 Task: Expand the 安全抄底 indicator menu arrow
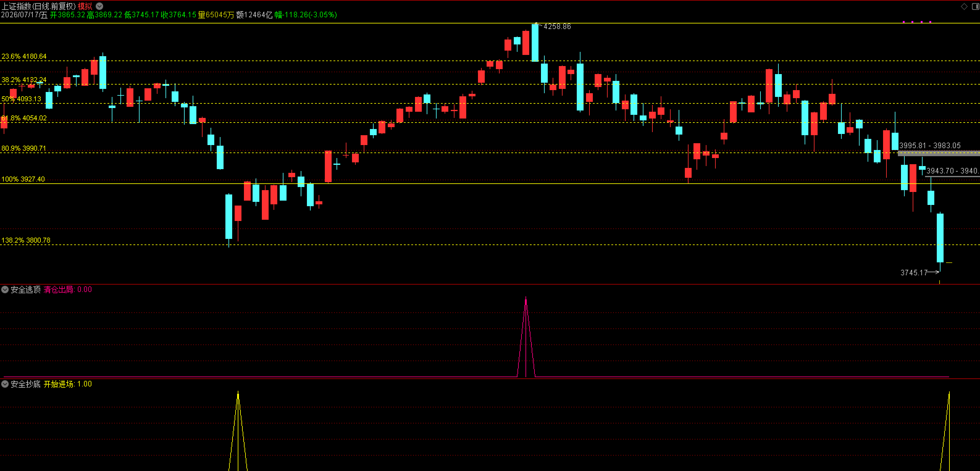(x=5, y=384)
